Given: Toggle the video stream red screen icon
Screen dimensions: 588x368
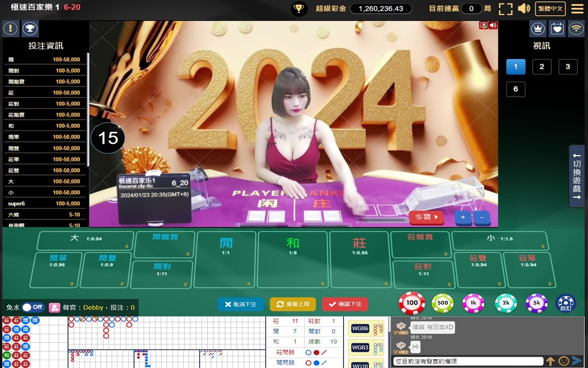Looking at the screenshot, I should [x=484, y=25].
